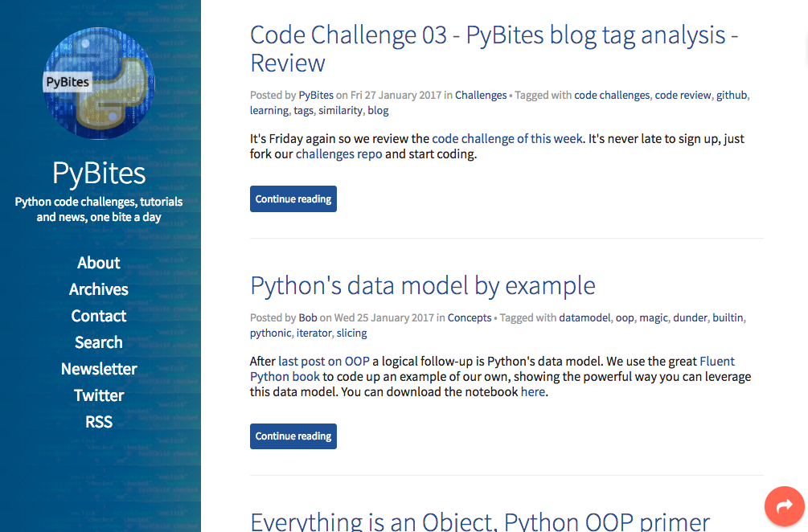Screen dimensions: 808x532
Task: Open the Contact page link
Action: pyautogui.click(x=99, y=316)
